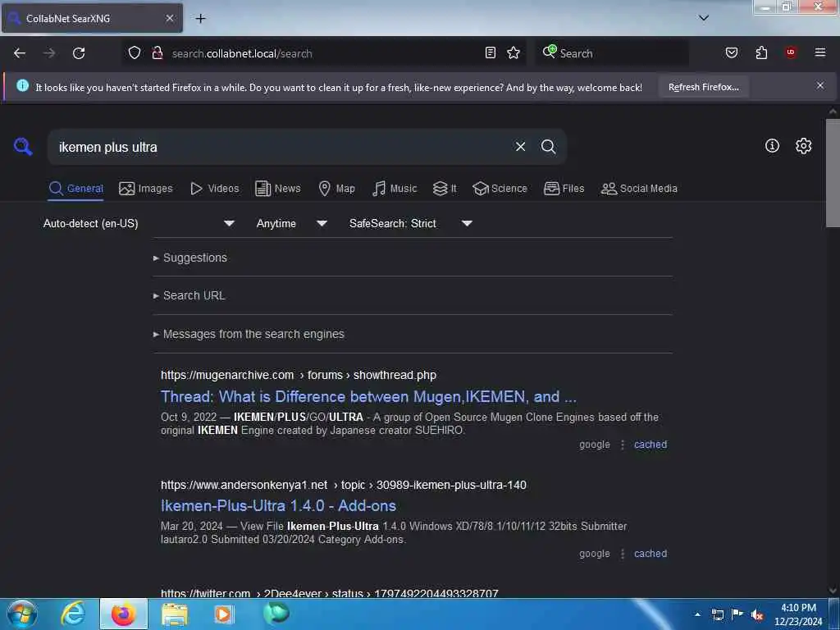The image size is (840, 630).
Task: Open options dots for andersonkenya1 result
Action: click(622, 554)
